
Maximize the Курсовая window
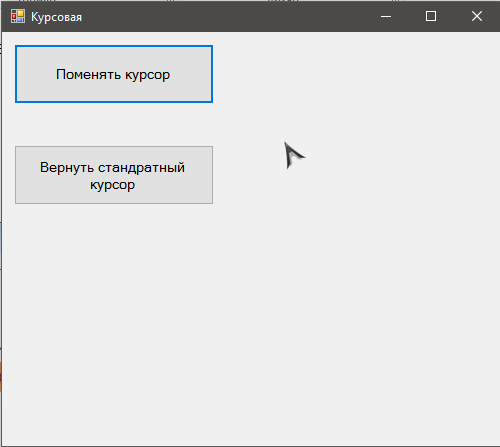pyautogui.click(x=431, y=16)
